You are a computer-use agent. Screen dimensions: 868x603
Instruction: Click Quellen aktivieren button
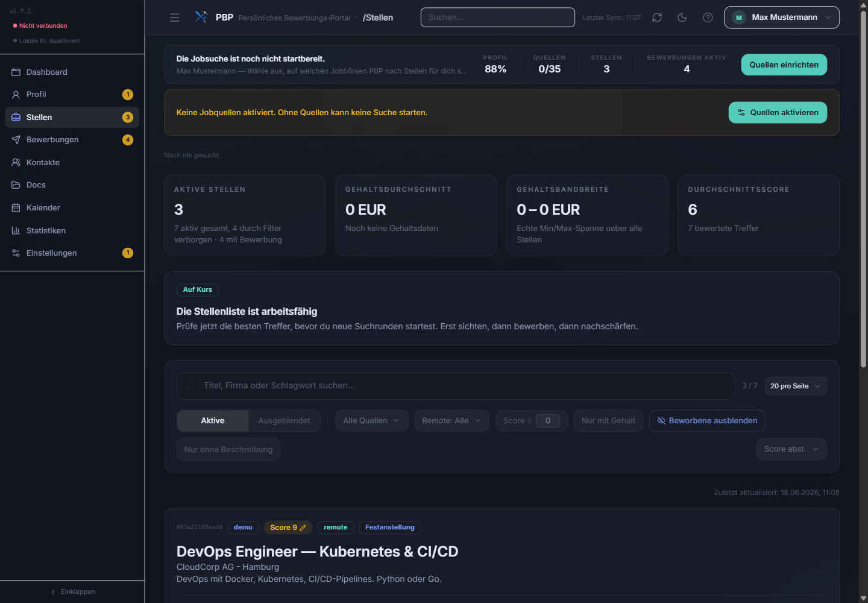[778, 113]
